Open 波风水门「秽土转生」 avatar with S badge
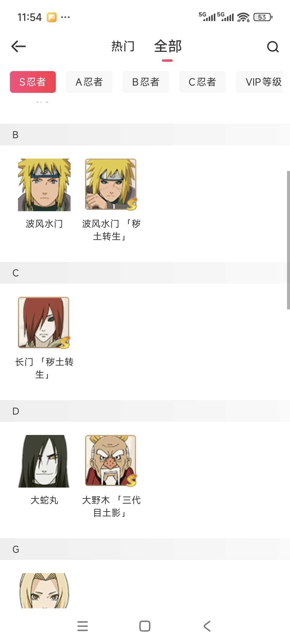 coord(111,185)
